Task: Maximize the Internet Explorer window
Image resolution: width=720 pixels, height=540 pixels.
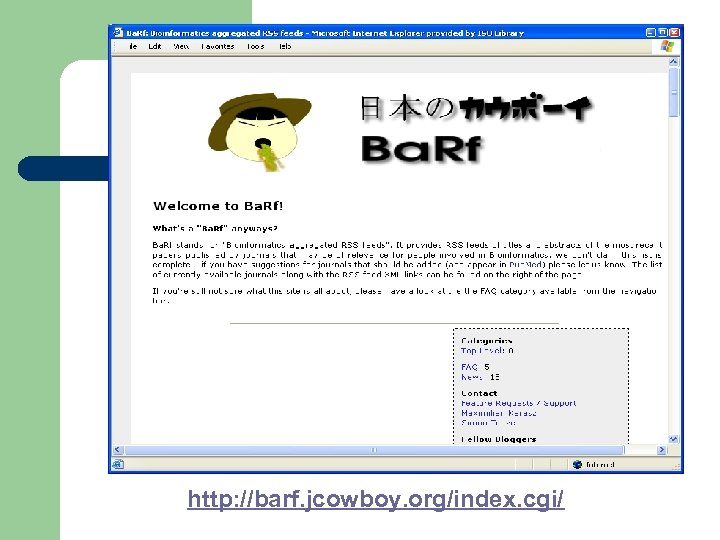Action: [x=663, y=33]
